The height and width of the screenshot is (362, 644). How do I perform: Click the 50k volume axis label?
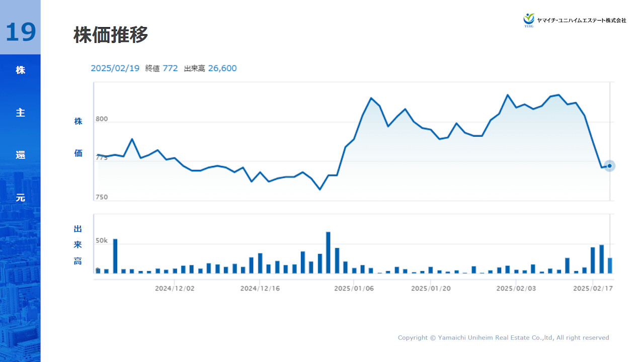(102, 241)
